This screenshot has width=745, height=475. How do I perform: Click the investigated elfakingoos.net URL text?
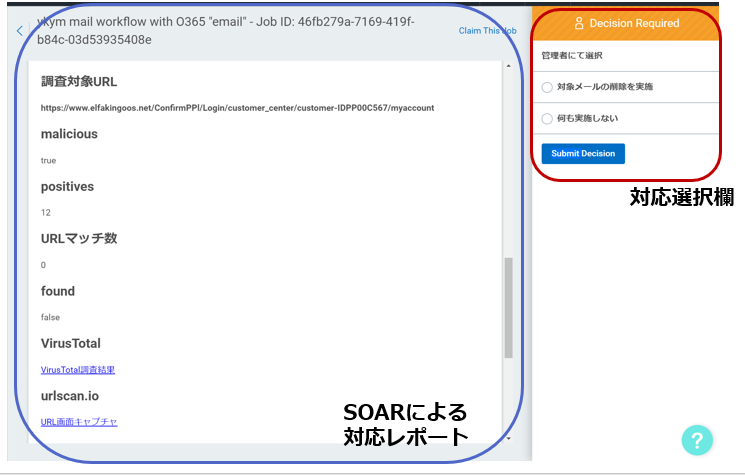pos(238,108)
